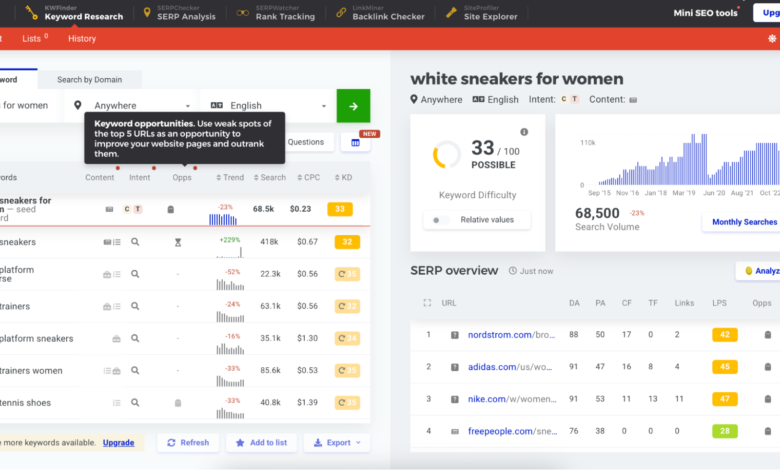Click snippet icon beside adidas.com
Viewport: 780px width, 470px height.
pyautogui.click(x=455, y=367)
